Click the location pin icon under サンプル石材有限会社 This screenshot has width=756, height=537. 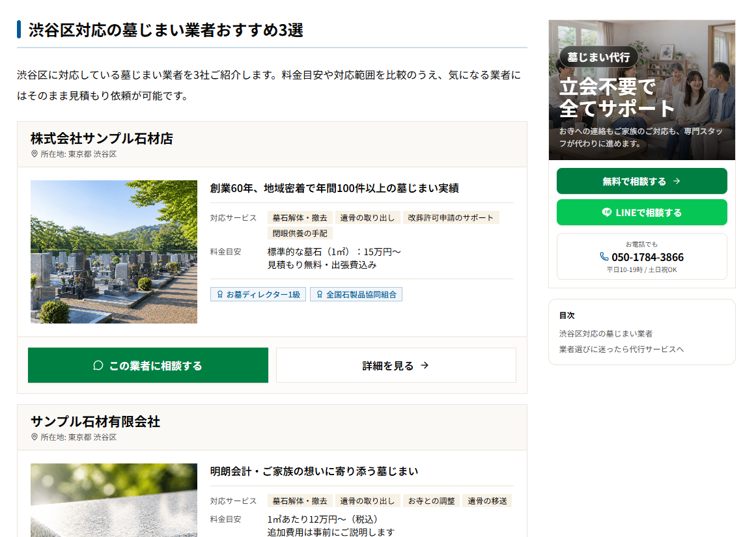35,437
